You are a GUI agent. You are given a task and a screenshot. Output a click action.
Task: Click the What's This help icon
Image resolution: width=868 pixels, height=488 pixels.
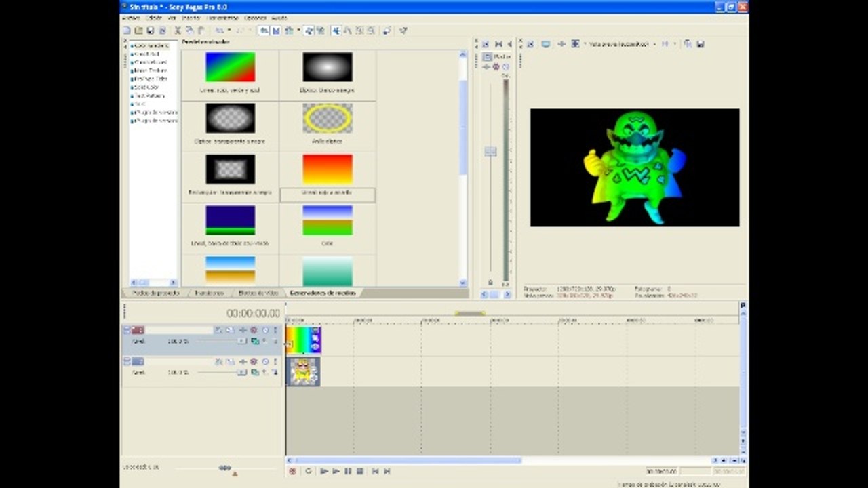coord(403,30)
